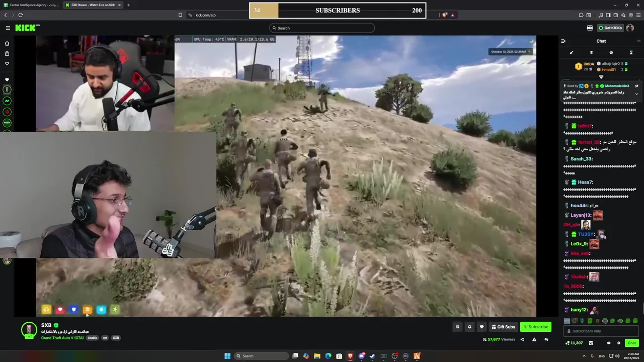
Task: Switch to Central Intelligence Agency browser tab
Action: click(32, 5)
